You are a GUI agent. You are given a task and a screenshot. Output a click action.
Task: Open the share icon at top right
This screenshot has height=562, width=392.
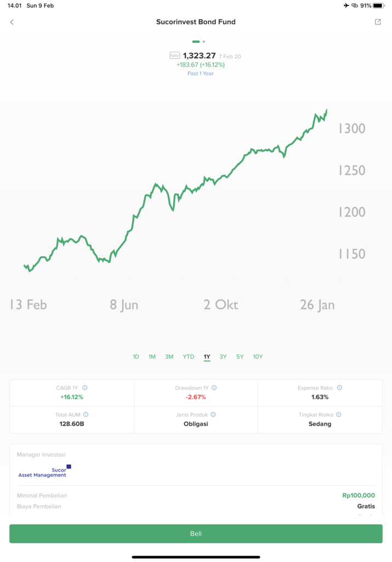pyautogui.click(x=378, y=22)
